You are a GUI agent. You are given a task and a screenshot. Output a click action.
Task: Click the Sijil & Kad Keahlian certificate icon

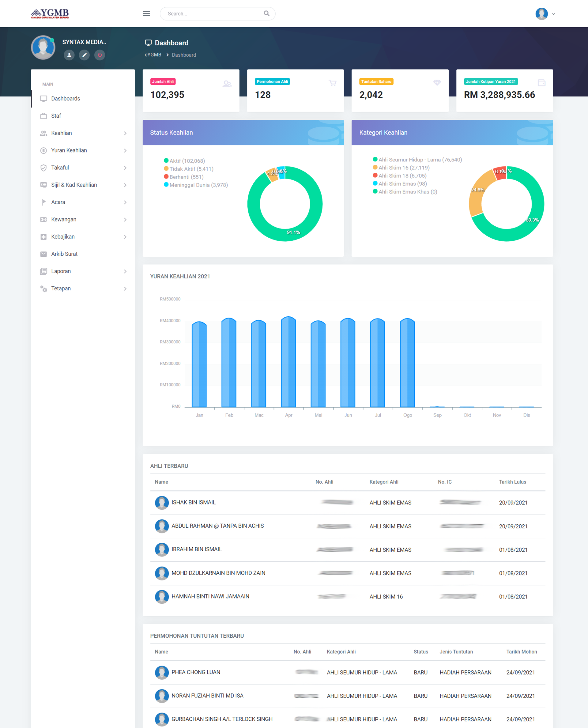(x=43, y=185)
